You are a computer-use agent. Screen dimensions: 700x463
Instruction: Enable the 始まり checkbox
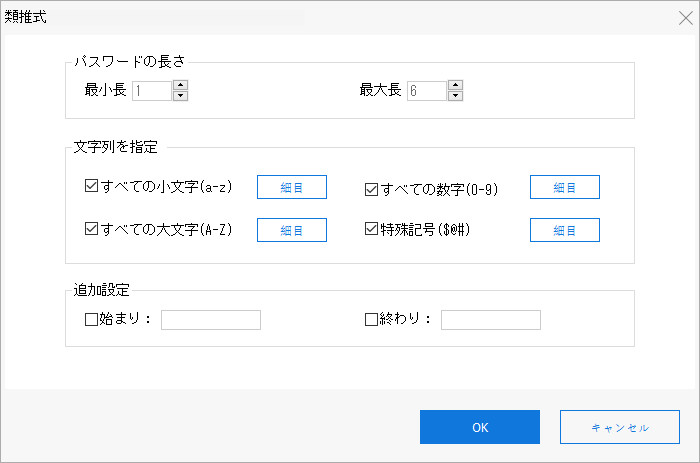coord(93,320)
